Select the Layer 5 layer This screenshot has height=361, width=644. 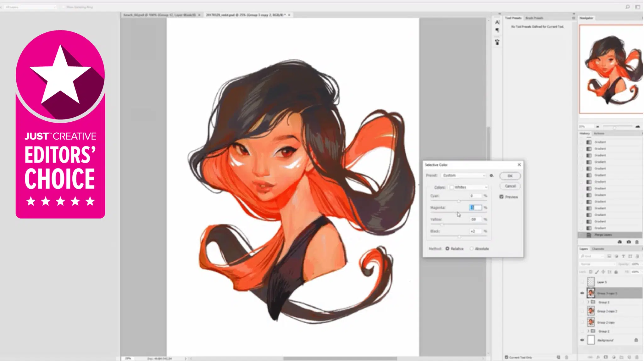click(x=610, y=282)
